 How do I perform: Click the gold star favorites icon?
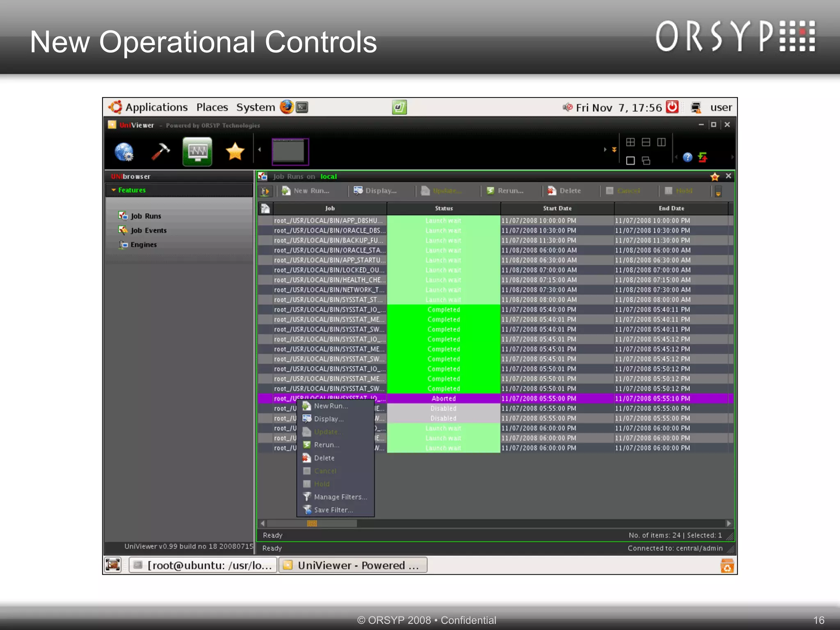tap(235, 151)
